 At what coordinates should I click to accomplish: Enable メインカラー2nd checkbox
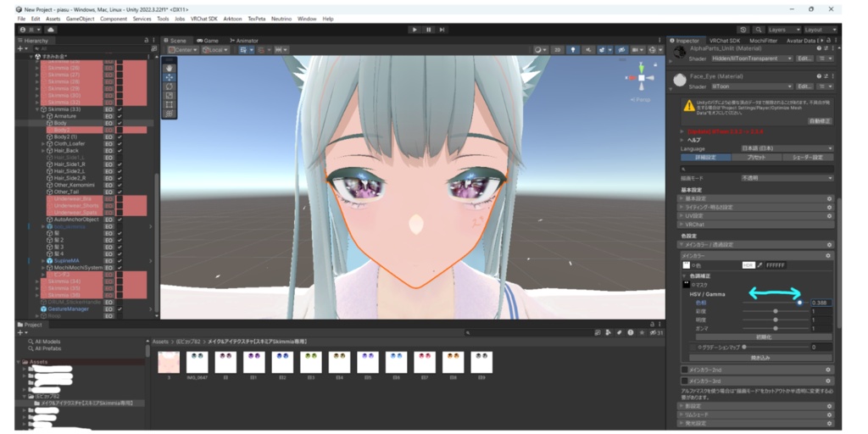pos(685,370)
